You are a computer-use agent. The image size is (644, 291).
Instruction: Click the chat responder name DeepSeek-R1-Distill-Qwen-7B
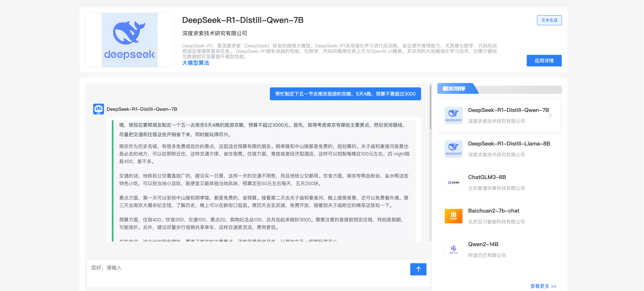point(142,109)
